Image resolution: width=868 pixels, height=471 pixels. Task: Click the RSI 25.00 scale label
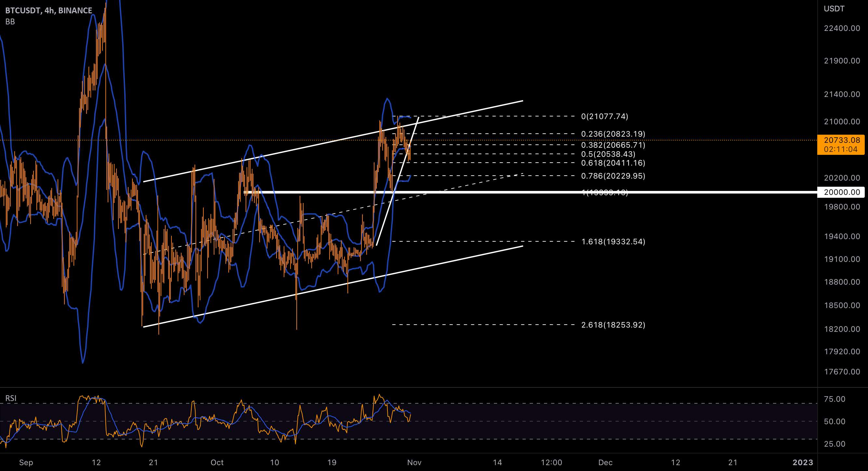click(x=834, y=444)
